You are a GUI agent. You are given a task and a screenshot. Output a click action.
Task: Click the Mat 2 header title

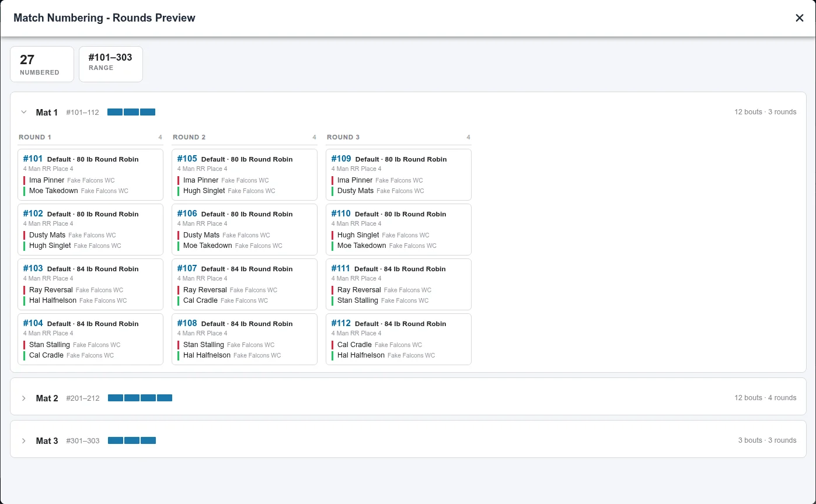click(47, 398)
